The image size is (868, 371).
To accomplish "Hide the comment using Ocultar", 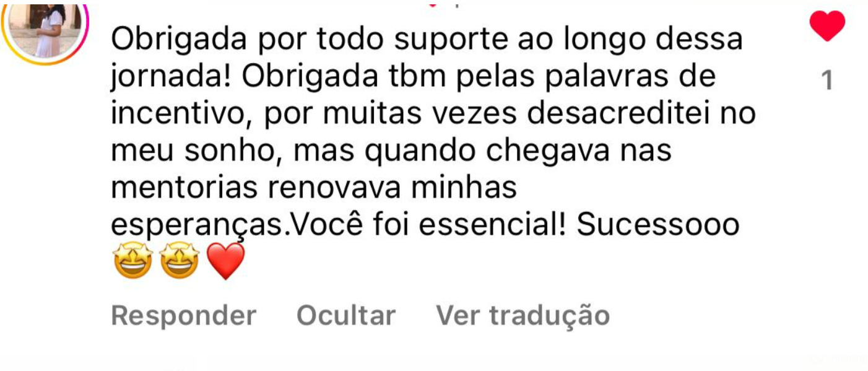I will click(x=346, y=315).
